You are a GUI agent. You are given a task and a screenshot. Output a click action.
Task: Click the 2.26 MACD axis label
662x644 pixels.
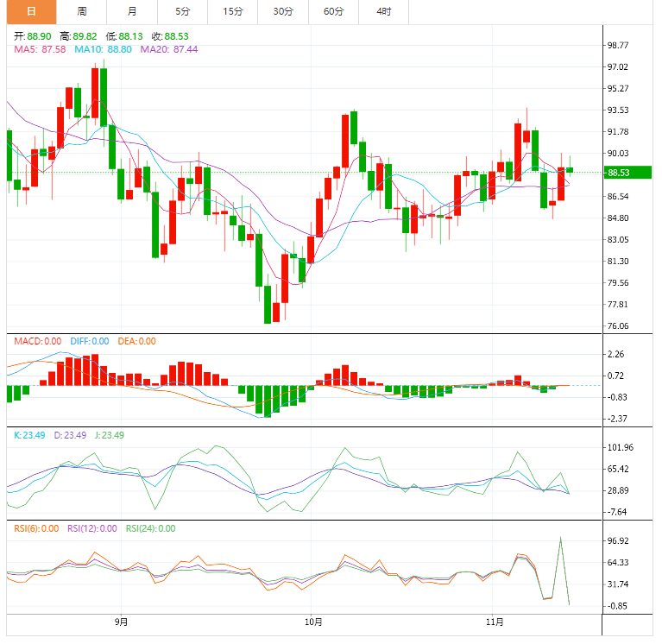(615, 354)
